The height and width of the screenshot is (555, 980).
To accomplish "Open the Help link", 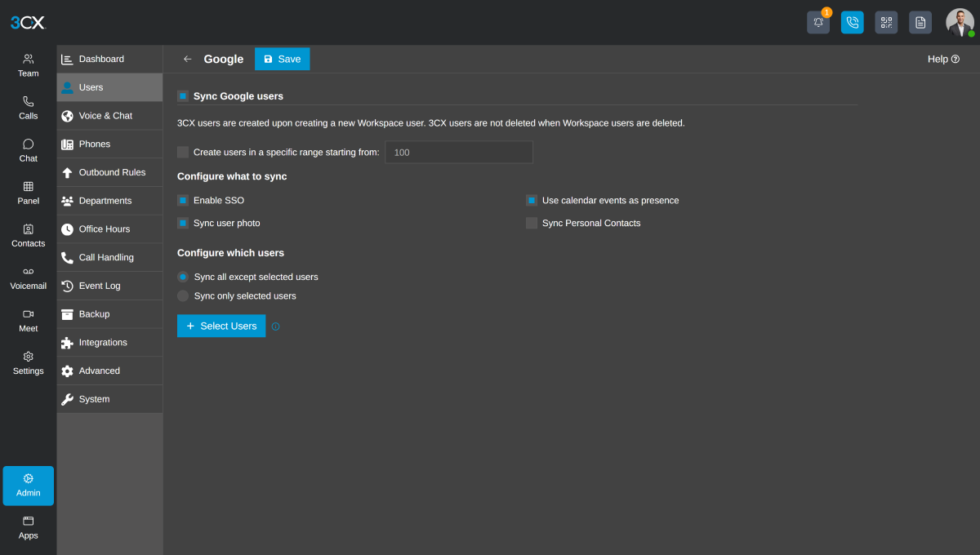I will click(943, 59).
